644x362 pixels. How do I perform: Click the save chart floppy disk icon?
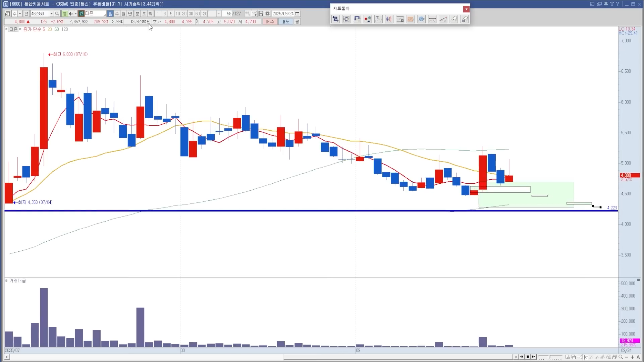click(x=261, y=14)
